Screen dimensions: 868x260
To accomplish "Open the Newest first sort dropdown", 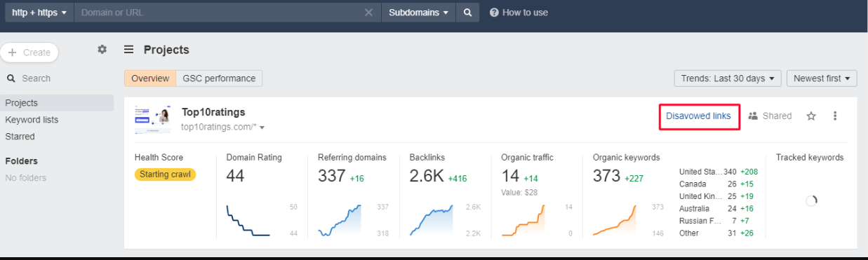I will click(822, 78).
